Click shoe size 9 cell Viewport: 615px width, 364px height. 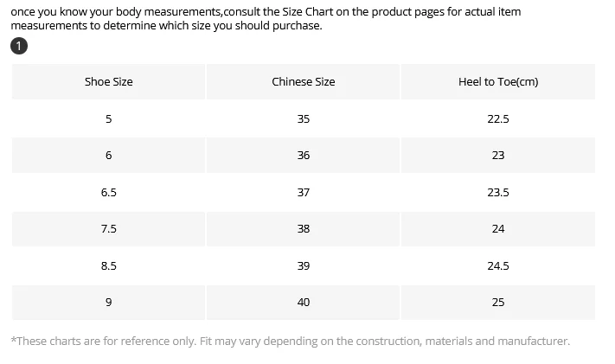(109, 302)
